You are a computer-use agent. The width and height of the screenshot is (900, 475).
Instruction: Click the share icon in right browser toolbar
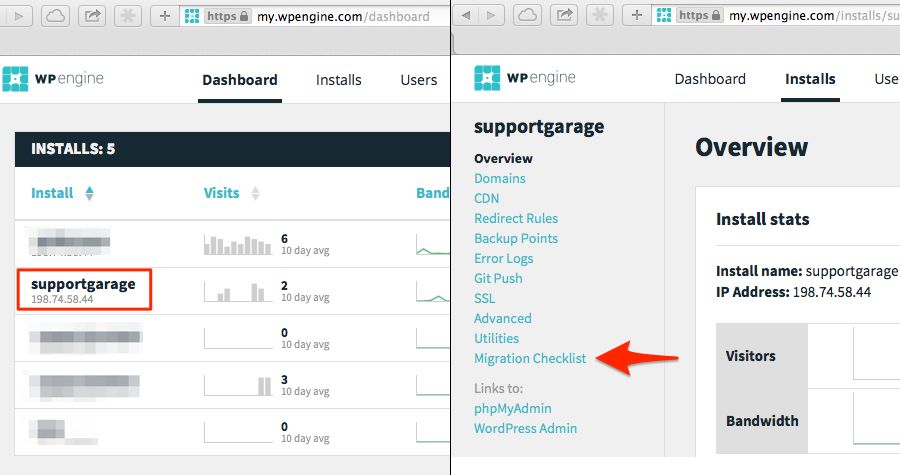[564, 15]
